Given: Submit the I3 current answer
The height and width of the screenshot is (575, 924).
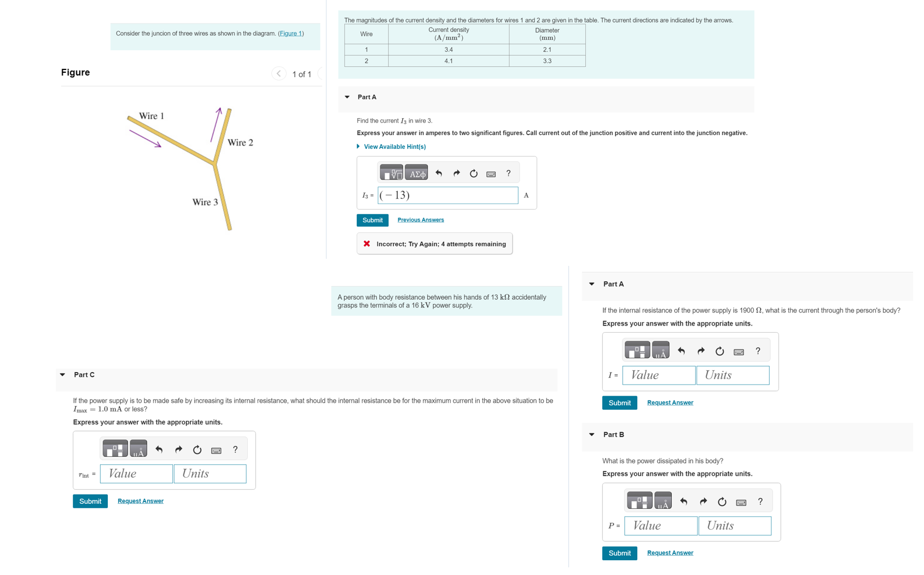Looking at the screenshot, I should pos(373,220).
